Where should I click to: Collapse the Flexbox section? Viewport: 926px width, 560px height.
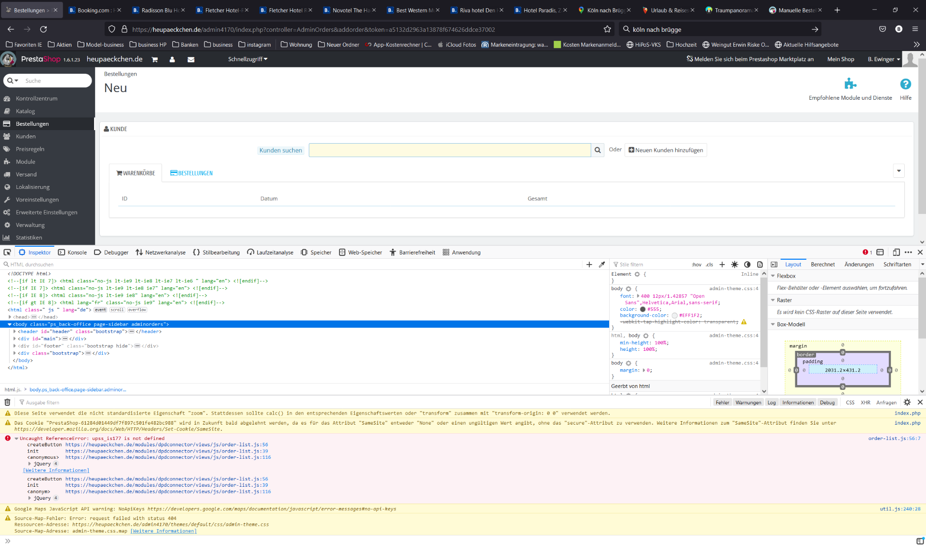point(773,276)
